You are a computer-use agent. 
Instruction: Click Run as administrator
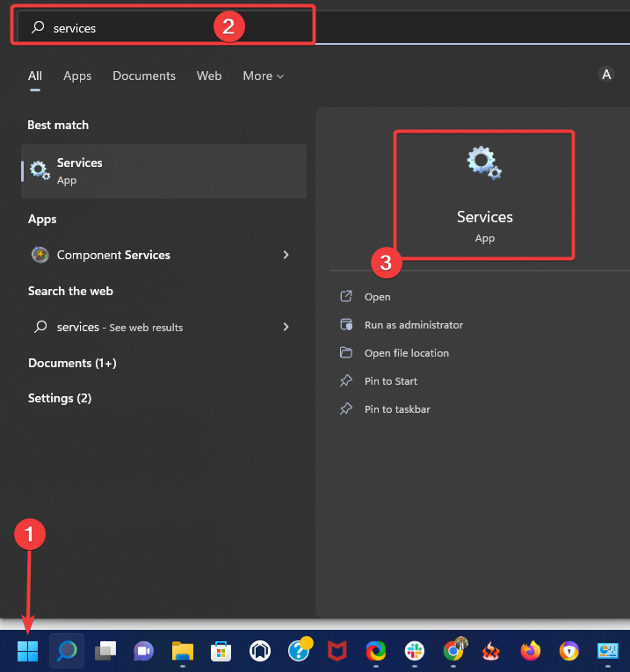[413, 325]
